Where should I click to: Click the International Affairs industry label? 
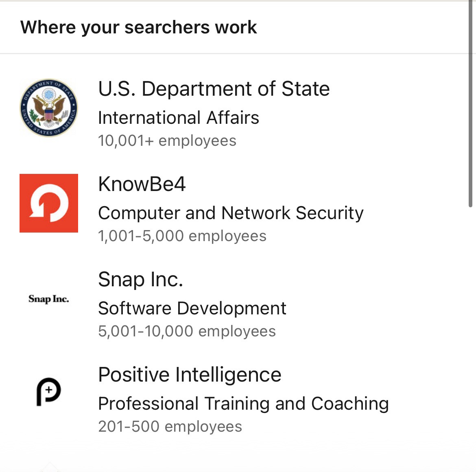178,118
